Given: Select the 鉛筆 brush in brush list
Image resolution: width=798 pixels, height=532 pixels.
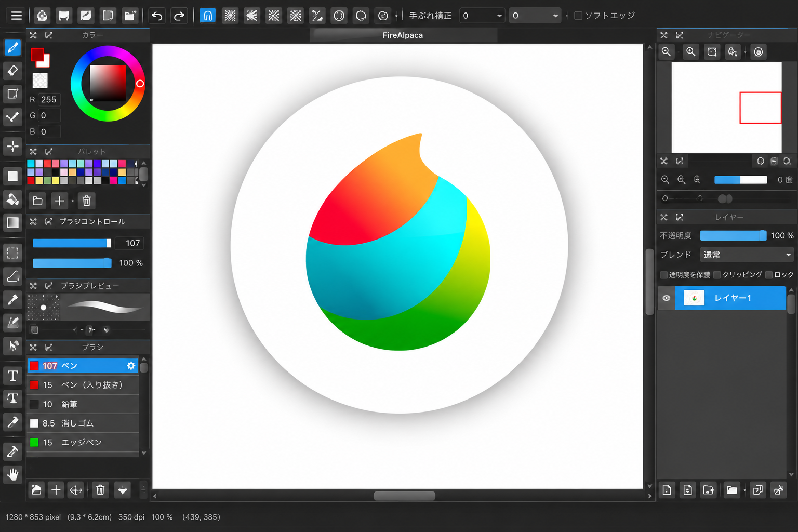Looking at the screenshot, I should 83,404.
